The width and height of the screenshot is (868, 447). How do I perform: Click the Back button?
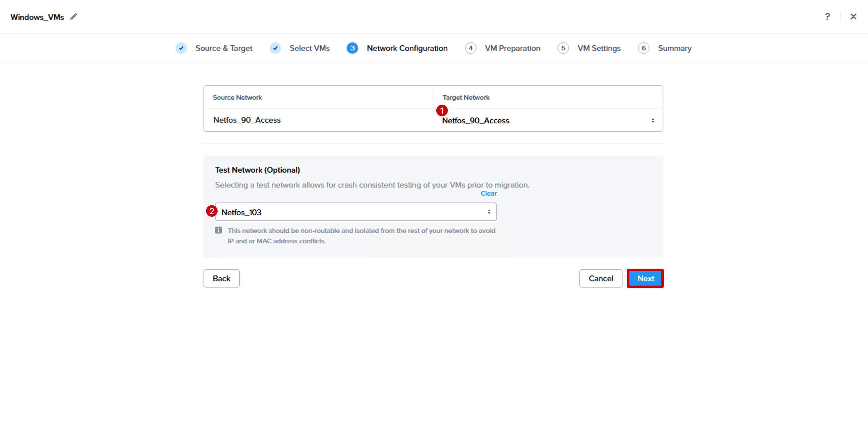tap(221, 278)
